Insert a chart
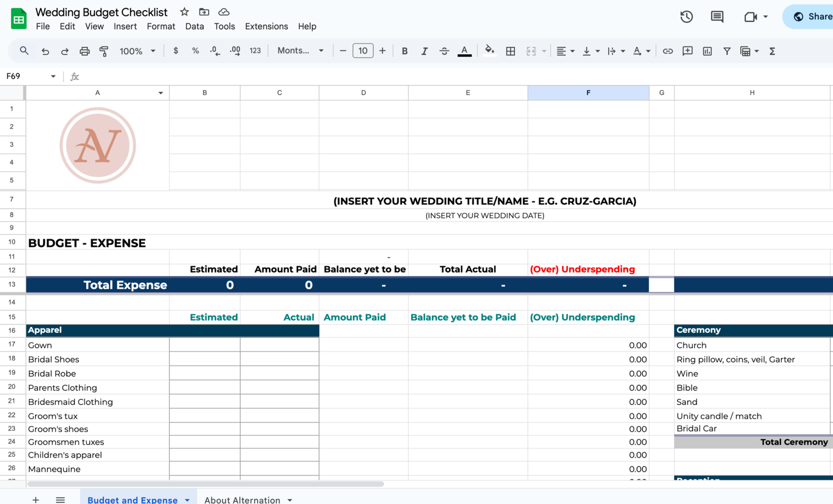 click(x=707, y=51)
